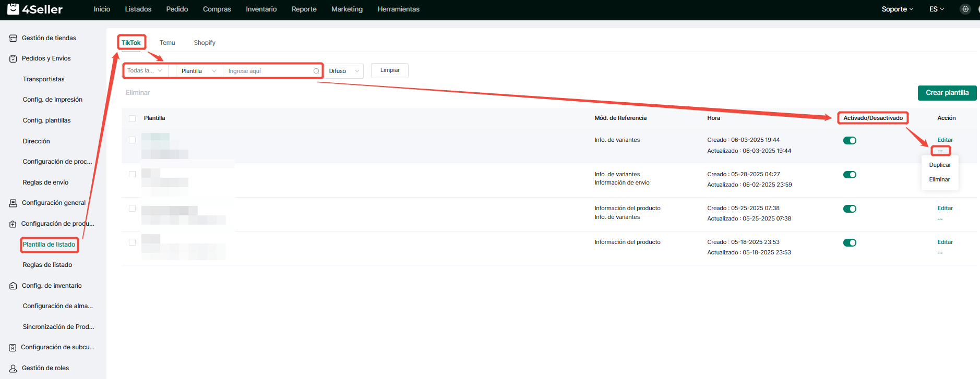Click the Mód. de Referencia column header

620,118
